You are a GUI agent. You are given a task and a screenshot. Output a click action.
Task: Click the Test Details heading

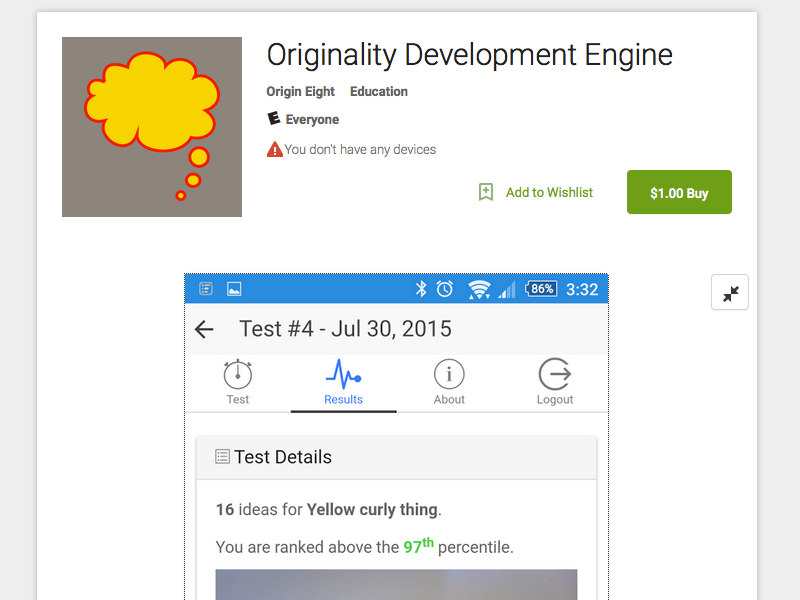[283, 457]
